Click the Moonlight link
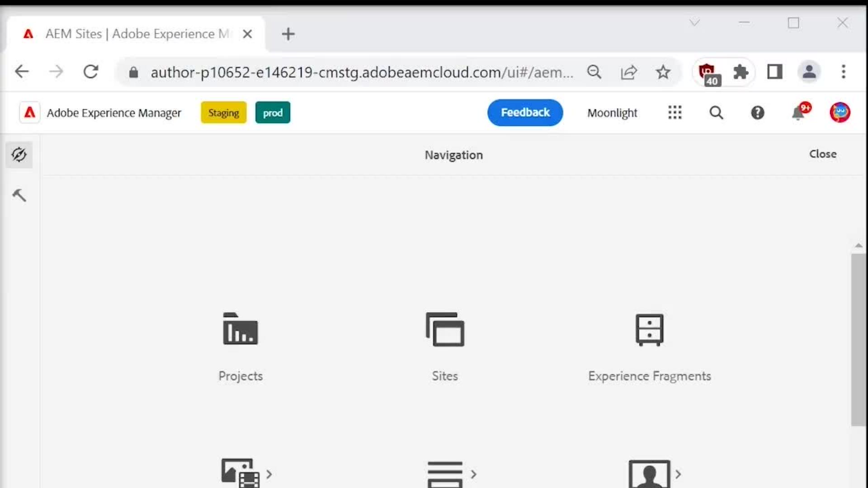Image resolution: width=868 pixels, height=488 pixels. click(x=612, y=113)
